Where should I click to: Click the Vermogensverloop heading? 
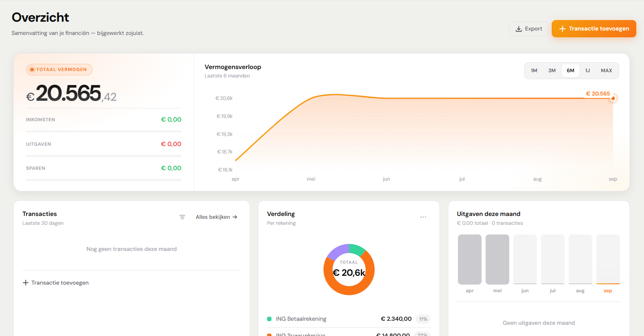233,67
